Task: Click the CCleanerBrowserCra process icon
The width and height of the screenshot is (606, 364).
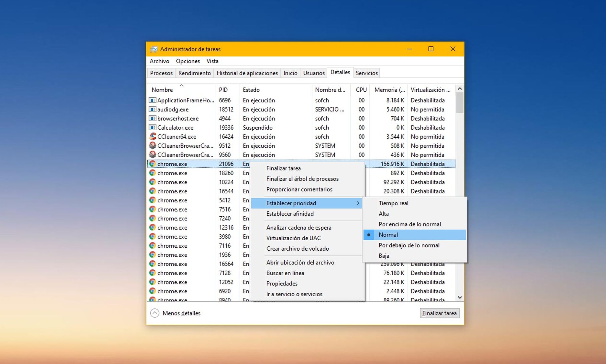Action: pyautogui.click(x=153, y=146)
